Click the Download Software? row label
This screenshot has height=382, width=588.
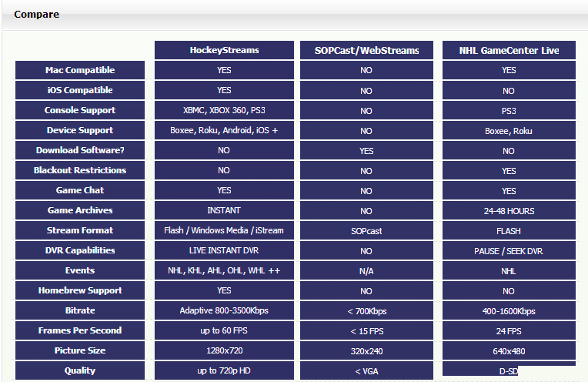coord(80,150)
